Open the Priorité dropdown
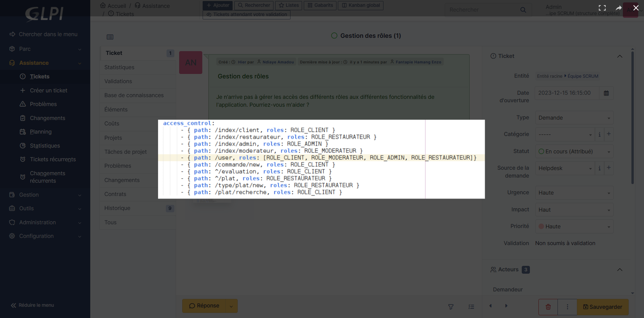 pos(574,227)
